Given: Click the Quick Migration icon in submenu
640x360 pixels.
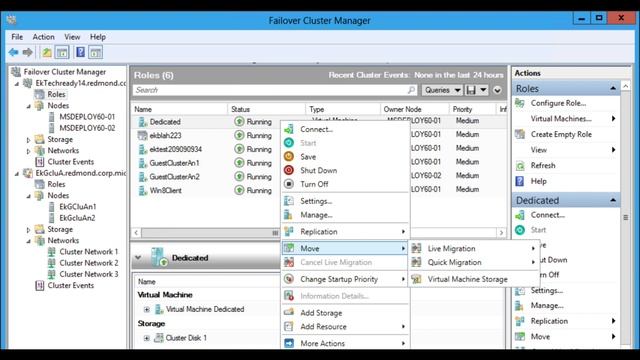Looking at the screenshot, I should [x=416, y=262].
